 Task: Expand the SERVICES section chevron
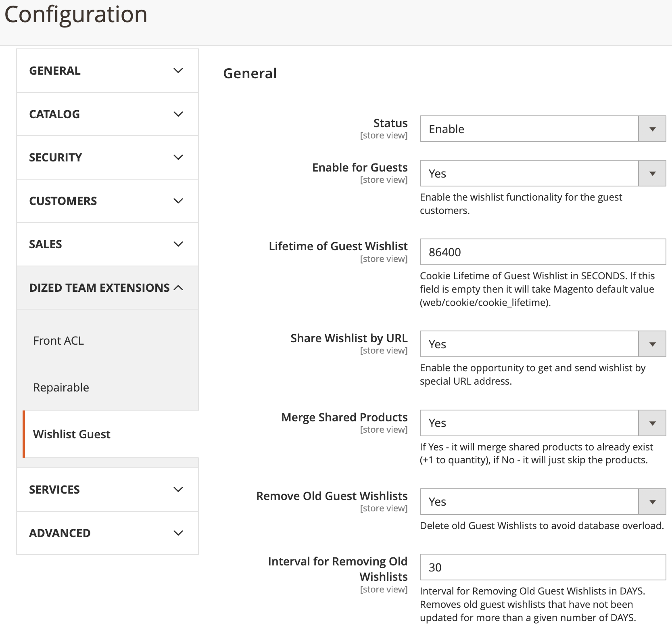178,490
